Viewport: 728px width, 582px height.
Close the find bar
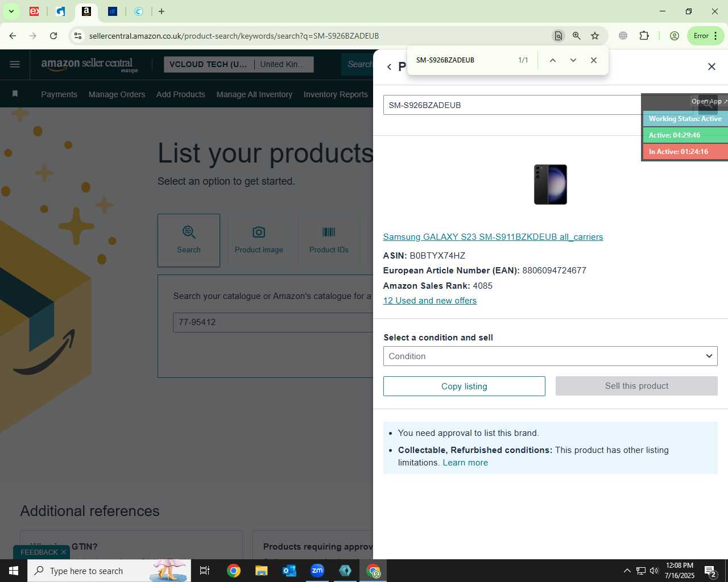(594, 60)
